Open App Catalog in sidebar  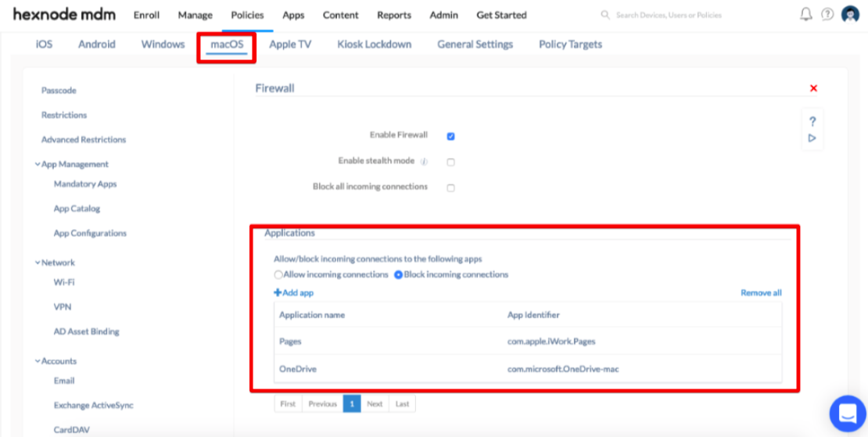[77, 209]
